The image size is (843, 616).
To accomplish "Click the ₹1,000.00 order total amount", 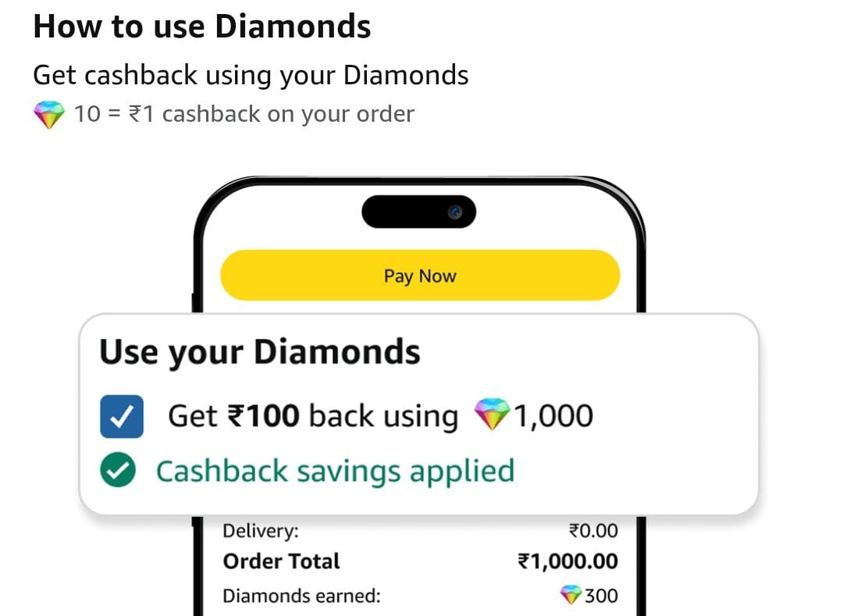I will click(567, 561).
